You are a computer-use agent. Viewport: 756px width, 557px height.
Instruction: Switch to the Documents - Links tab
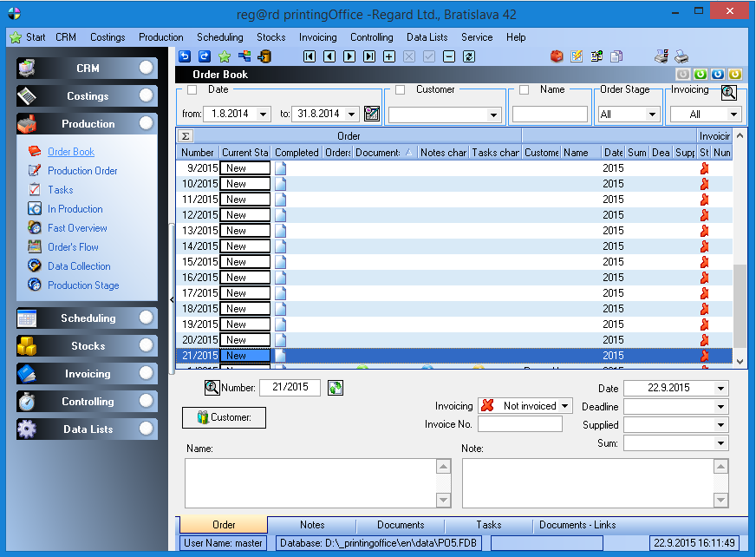point(577,525)
